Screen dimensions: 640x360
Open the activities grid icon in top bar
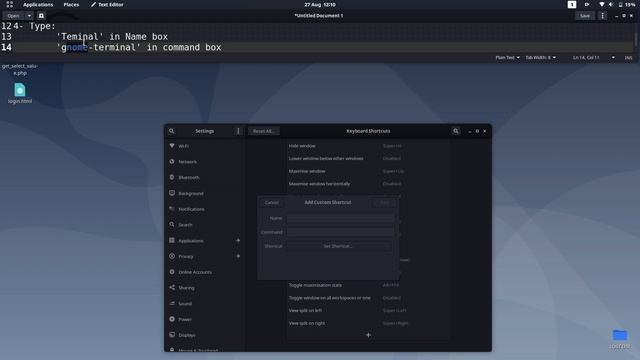click(9, 4)
